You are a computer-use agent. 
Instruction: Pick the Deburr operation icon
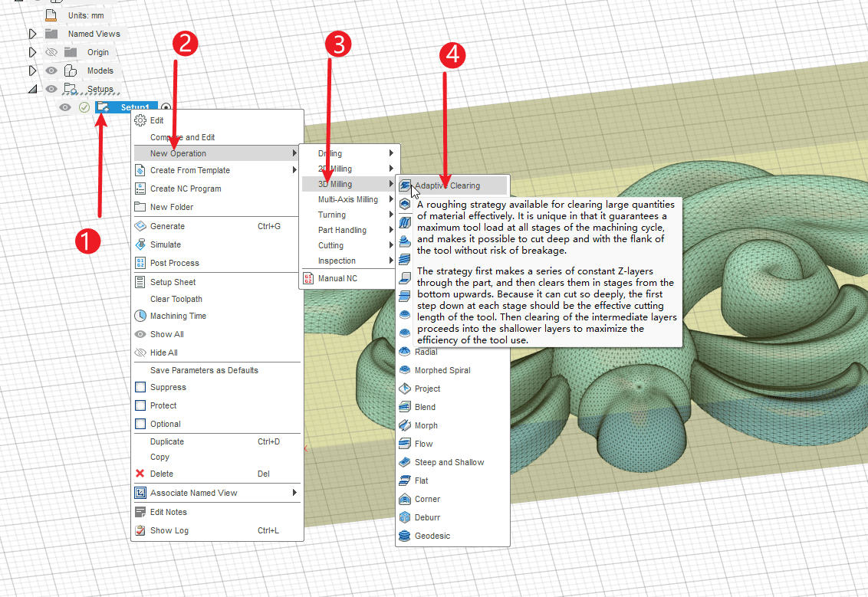click(x=405, y=517)
